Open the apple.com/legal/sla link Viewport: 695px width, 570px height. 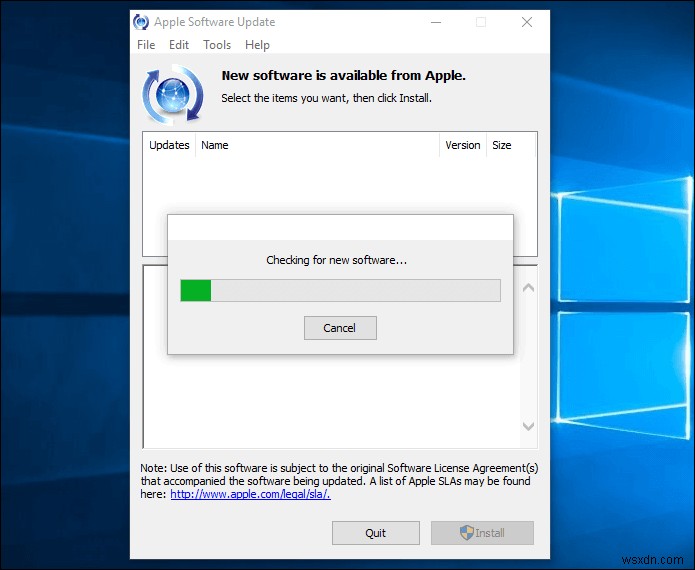pos(250,494)
